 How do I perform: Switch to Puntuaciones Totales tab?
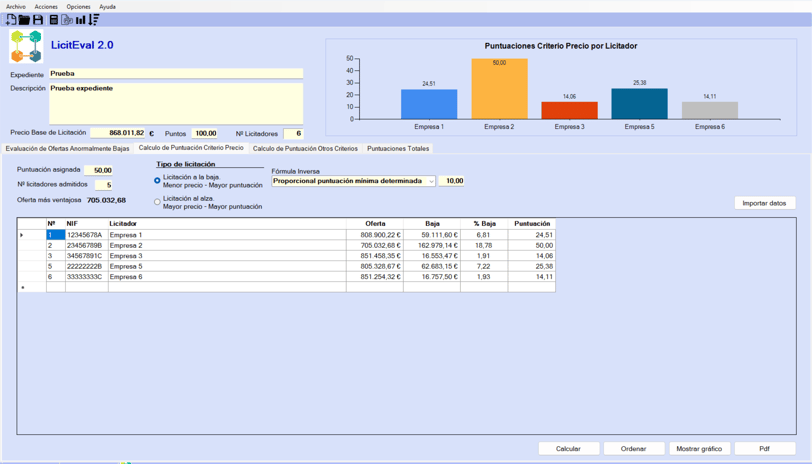click(x=398, y=149)
